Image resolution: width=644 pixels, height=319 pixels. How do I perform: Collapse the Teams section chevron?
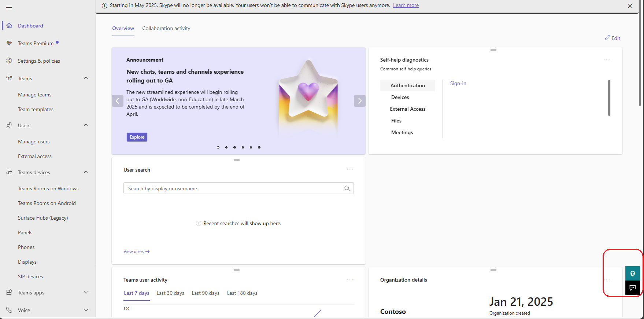86,78
